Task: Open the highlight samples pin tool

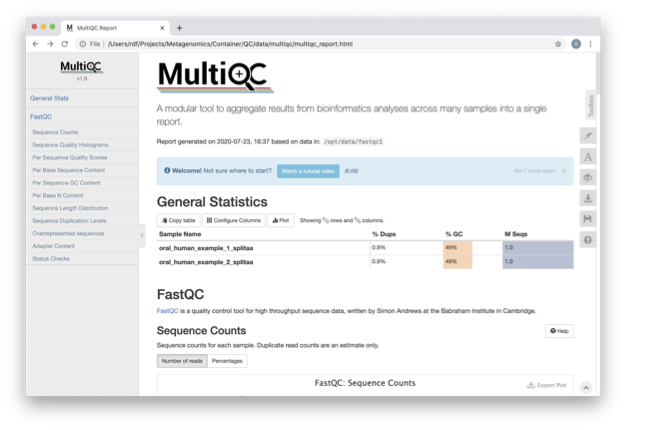Action: pyautogui.click(x=589, y=136)
